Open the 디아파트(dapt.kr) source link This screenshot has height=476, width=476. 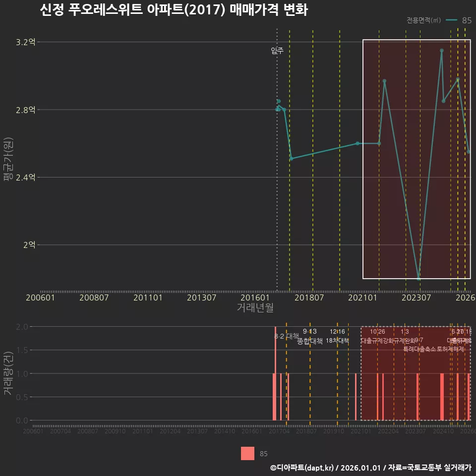(x=301, y=468)
